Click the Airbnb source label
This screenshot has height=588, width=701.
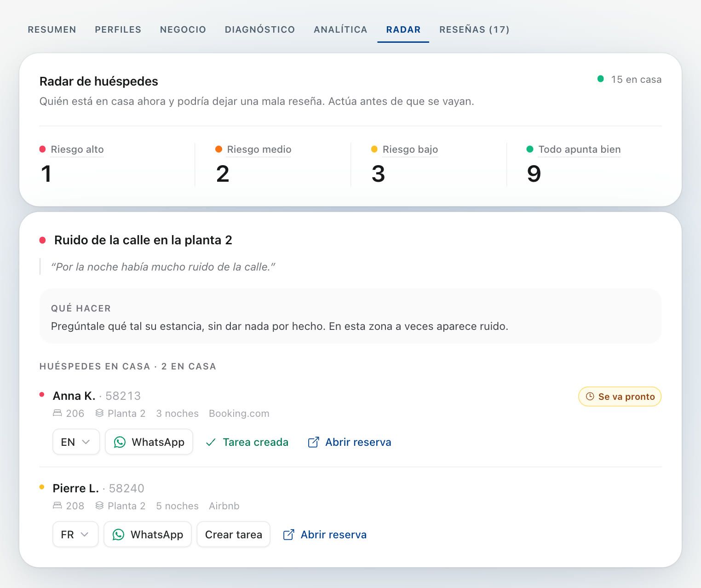tap(224, 506)
